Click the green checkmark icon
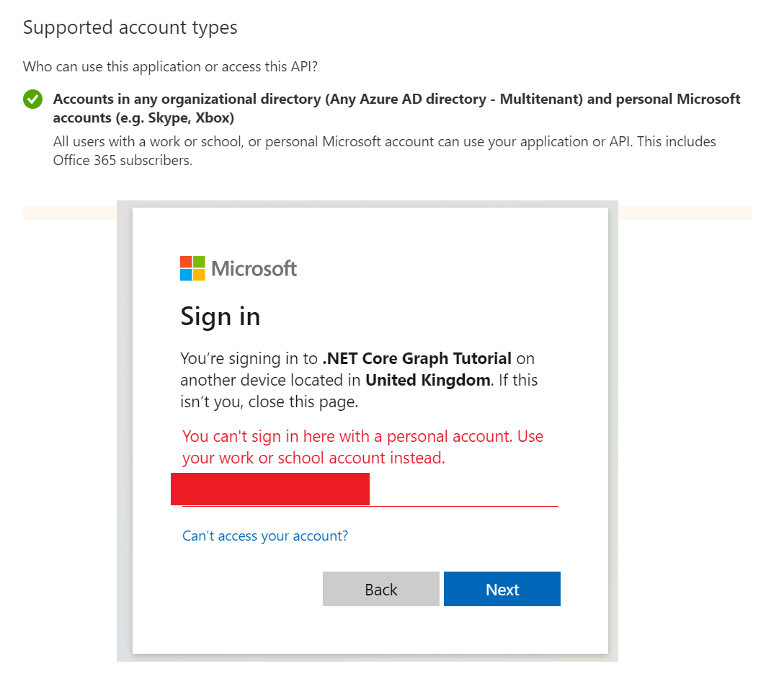 pos(32,99)
